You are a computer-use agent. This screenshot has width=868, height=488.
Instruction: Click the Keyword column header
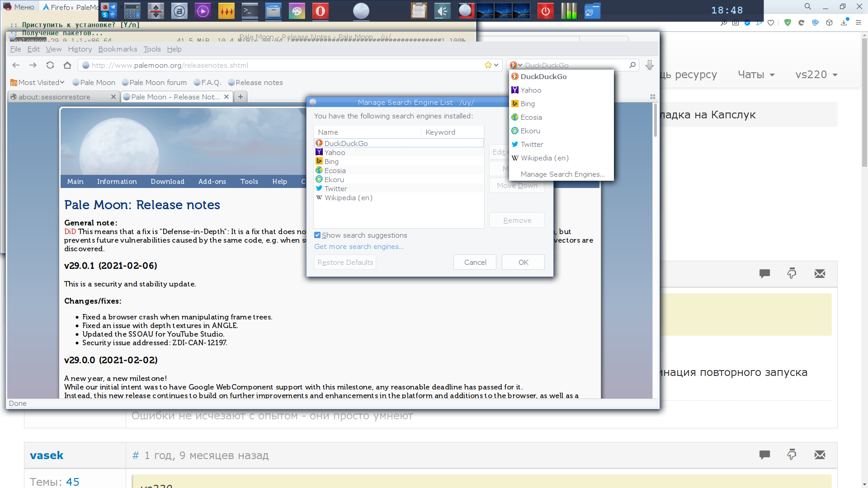(453, 132)
